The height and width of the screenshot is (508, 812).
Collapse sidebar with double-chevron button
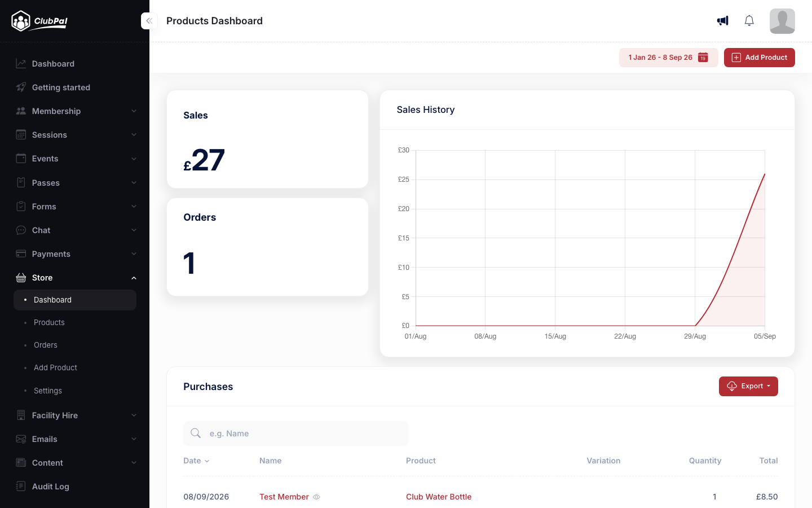pos(149,21)
